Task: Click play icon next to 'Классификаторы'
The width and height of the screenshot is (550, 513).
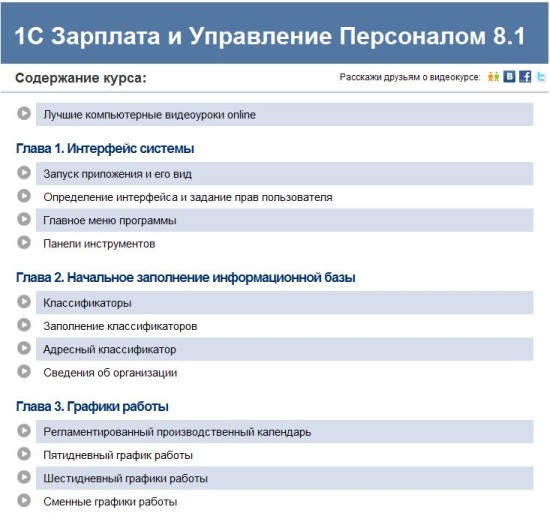Action: pos(24,302)
